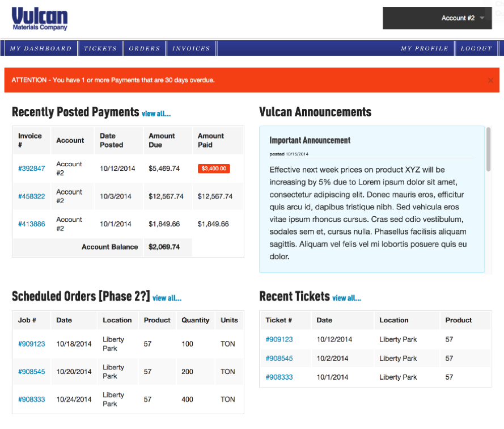Dismiss the overdue payments alert
This screenshot has width=504, height=429.
pos(490,81)
